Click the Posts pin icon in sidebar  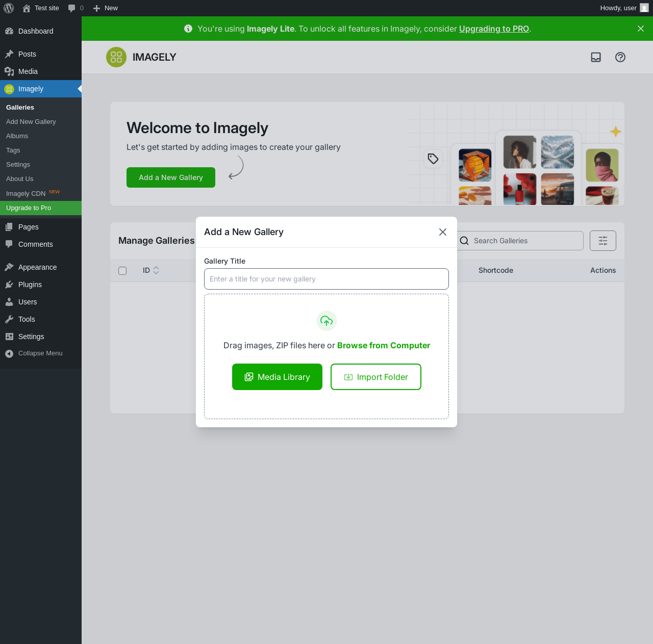pyautogui.click(x=9, y=54)
